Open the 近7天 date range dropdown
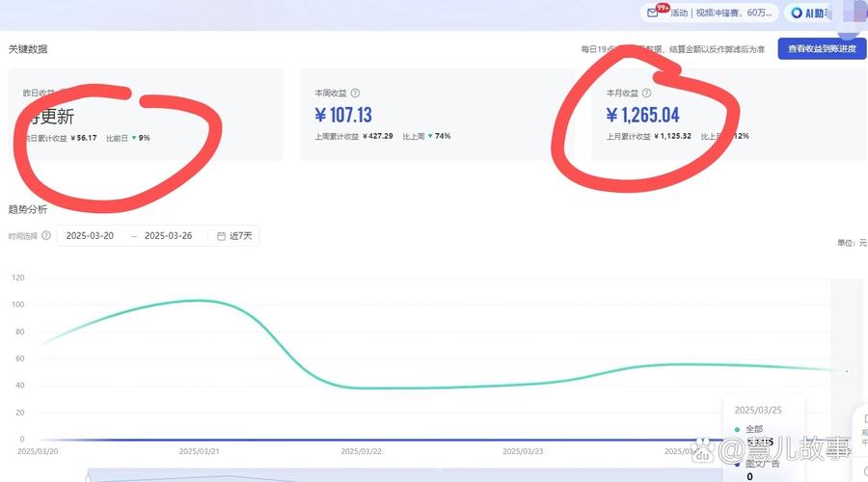 235,235
